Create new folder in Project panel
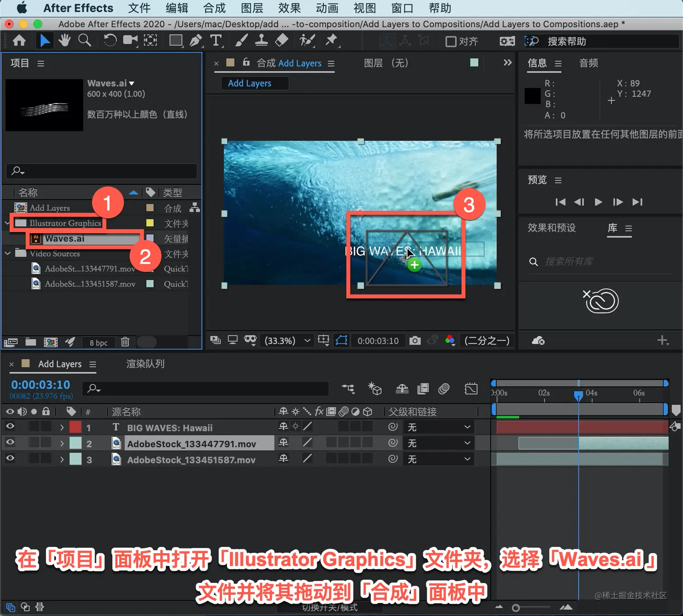Viewport: 683px width, 616px height. point(31,342)
